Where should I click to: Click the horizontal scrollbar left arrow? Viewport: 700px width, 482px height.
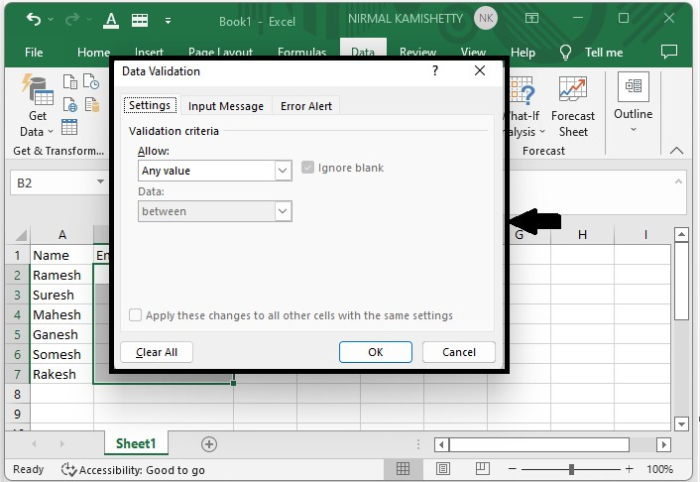(x=442, y=445)
